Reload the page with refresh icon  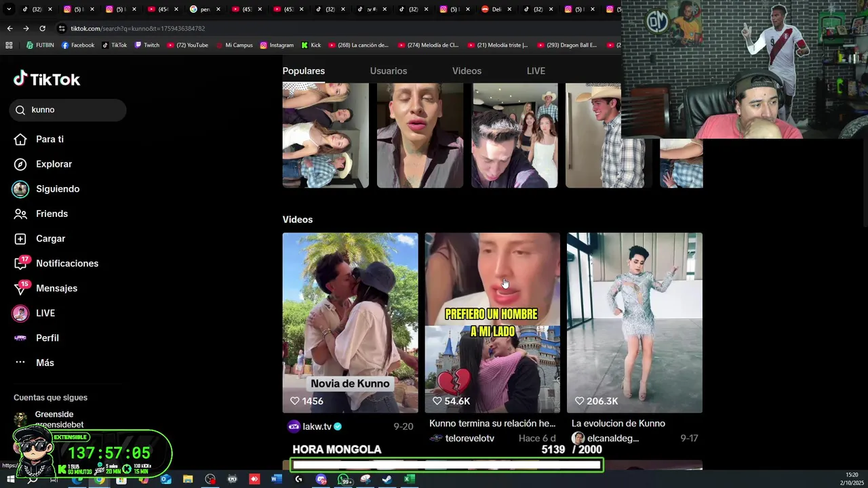42,28
